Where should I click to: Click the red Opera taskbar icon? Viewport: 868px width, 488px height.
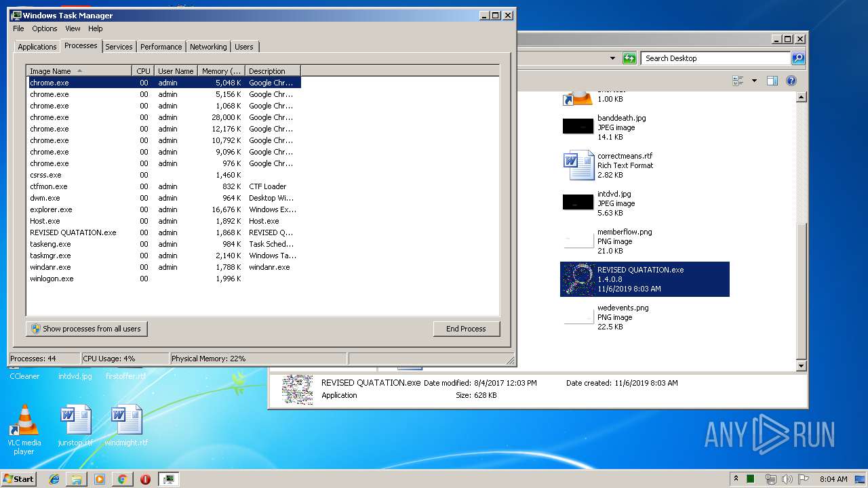pos(145,479)
